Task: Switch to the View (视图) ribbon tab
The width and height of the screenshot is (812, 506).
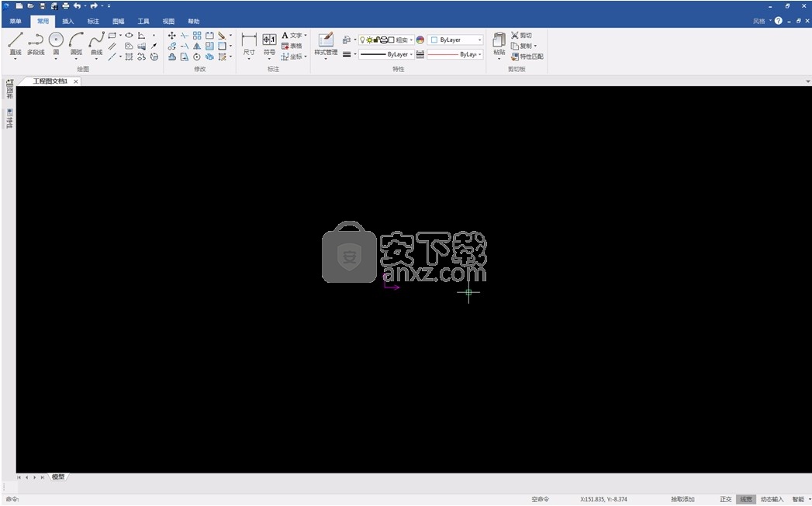Action: click(168, 21)
